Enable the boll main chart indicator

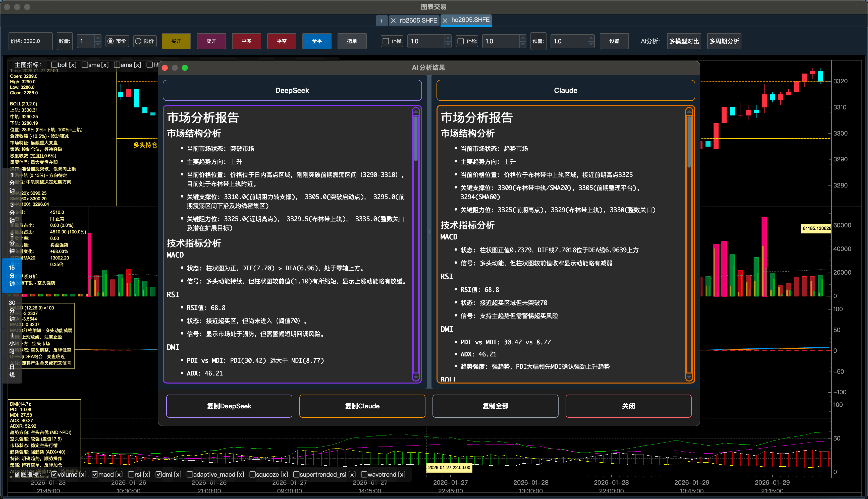pos(54,65)
